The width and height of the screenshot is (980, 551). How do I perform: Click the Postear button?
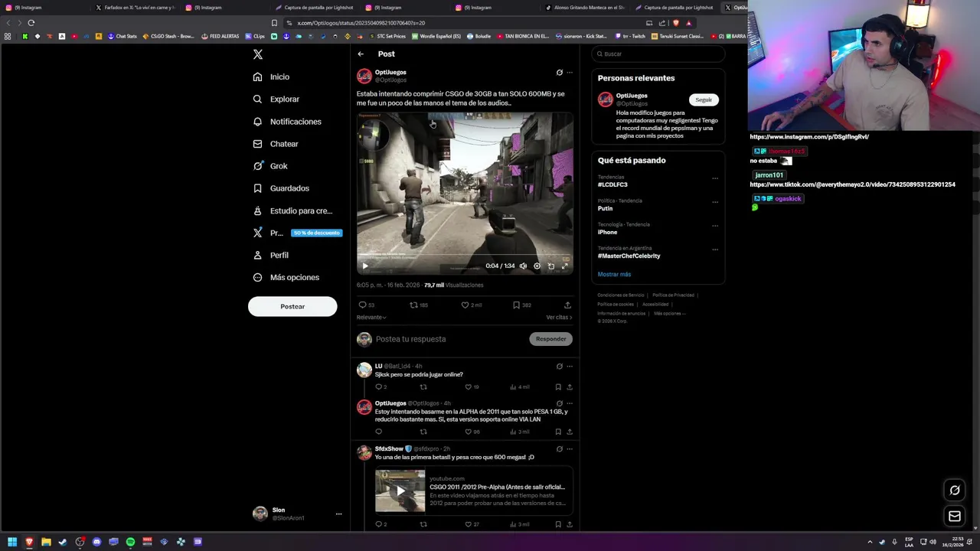click(292, 306)
